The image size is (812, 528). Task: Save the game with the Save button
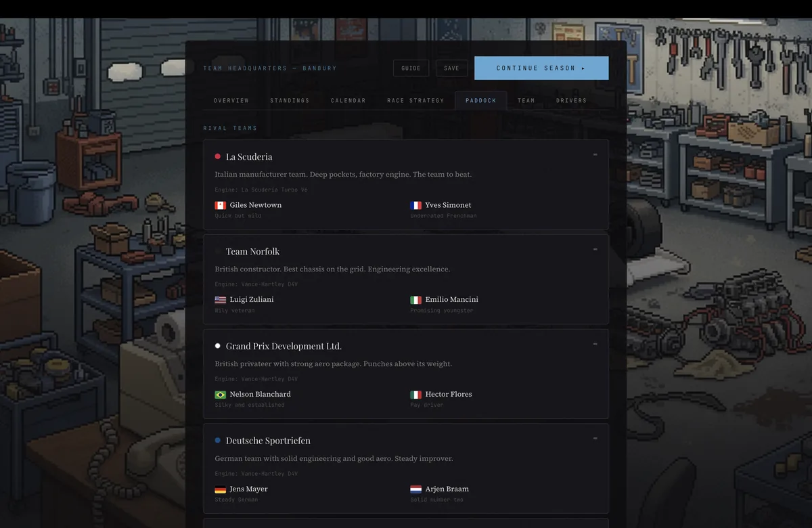pyautogui.click(x=451, y=68)
